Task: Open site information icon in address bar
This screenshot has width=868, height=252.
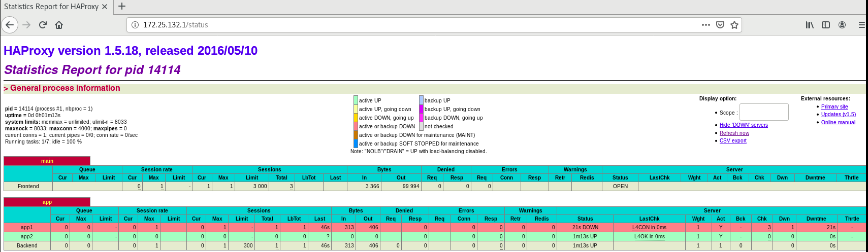Action: 135,25
